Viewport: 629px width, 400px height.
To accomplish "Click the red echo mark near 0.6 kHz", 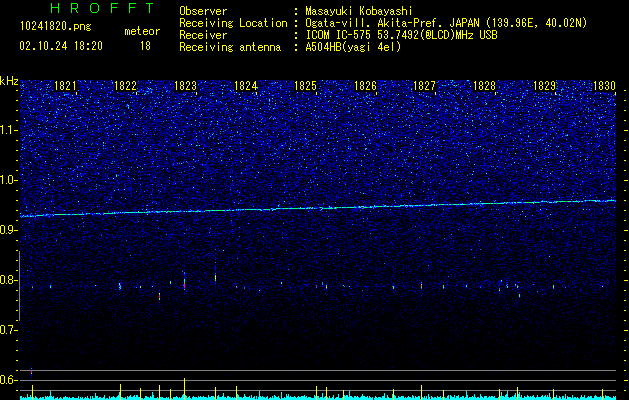I will [31, 373].
